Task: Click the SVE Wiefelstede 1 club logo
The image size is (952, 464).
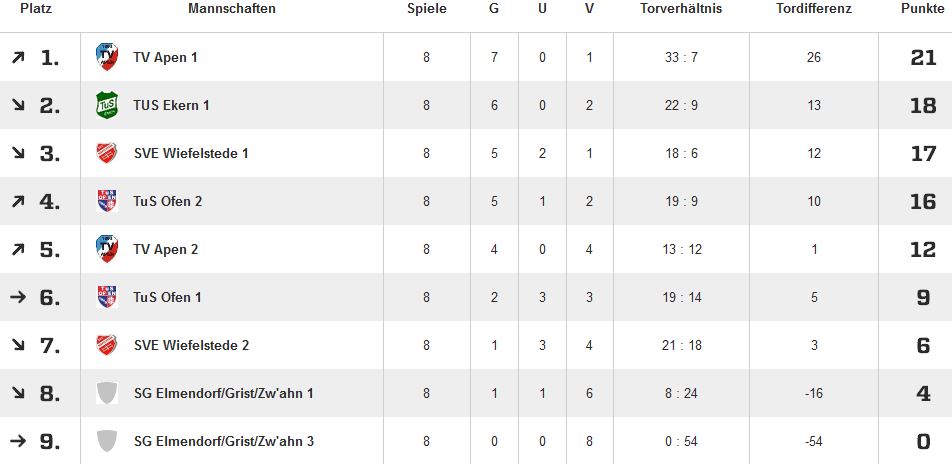Action: [107, 153]
